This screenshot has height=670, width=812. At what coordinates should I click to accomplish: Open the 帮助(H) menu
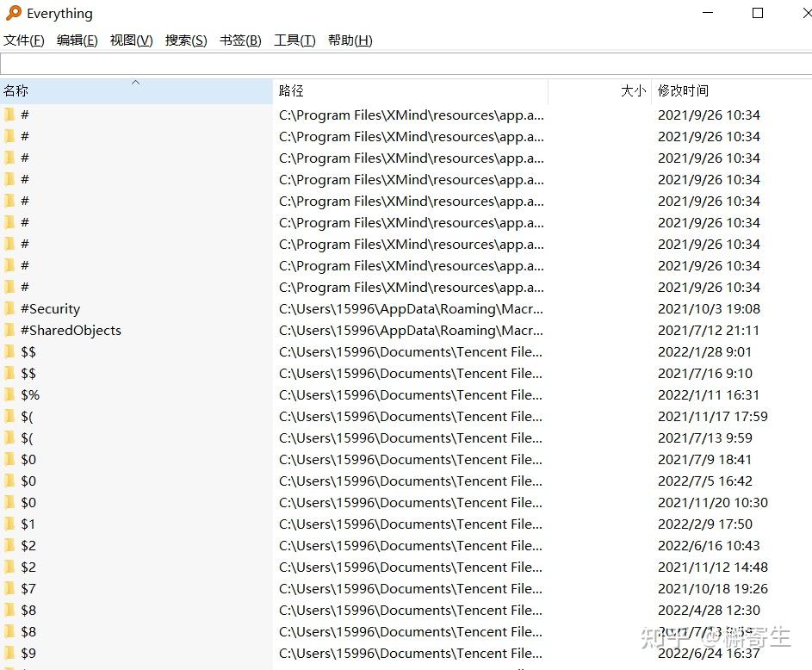pos(350,40)
